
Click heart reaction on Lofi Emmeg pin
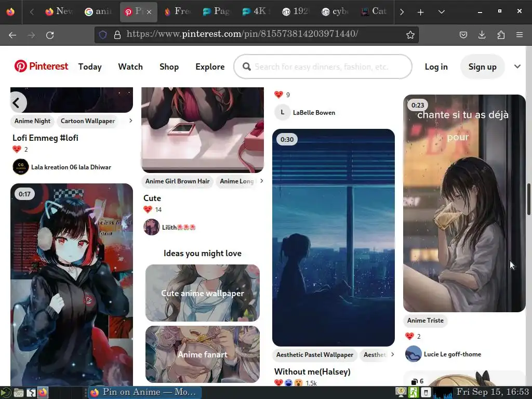tap(17, 149)
